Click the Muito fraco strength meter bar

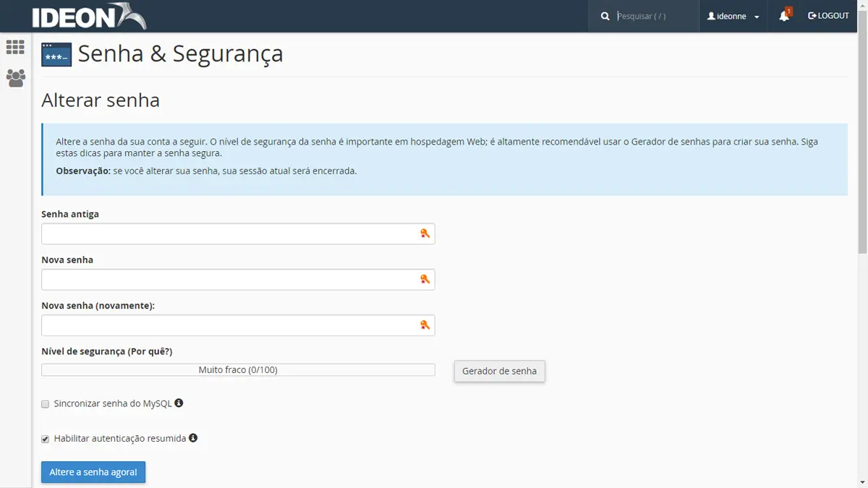(x=238, y=370)
